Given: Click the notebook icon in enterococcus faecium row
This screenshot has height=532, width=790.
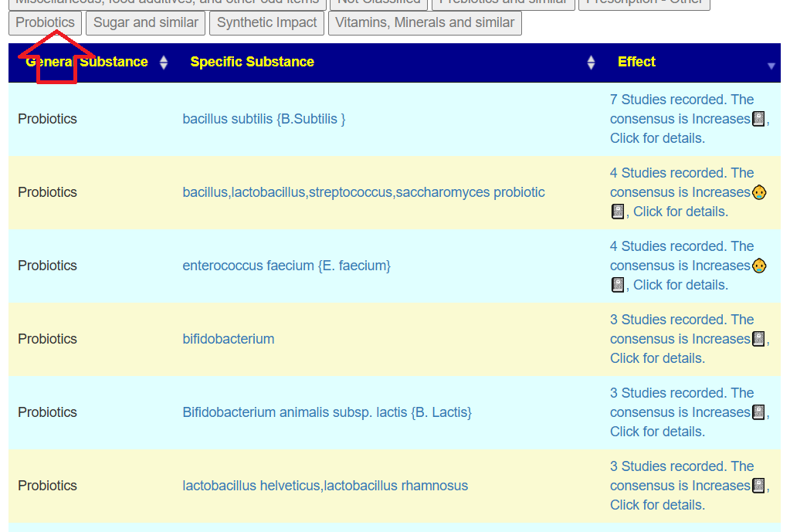Looking at the screenshot, I should pyautogui.click(x=618, y=285).
